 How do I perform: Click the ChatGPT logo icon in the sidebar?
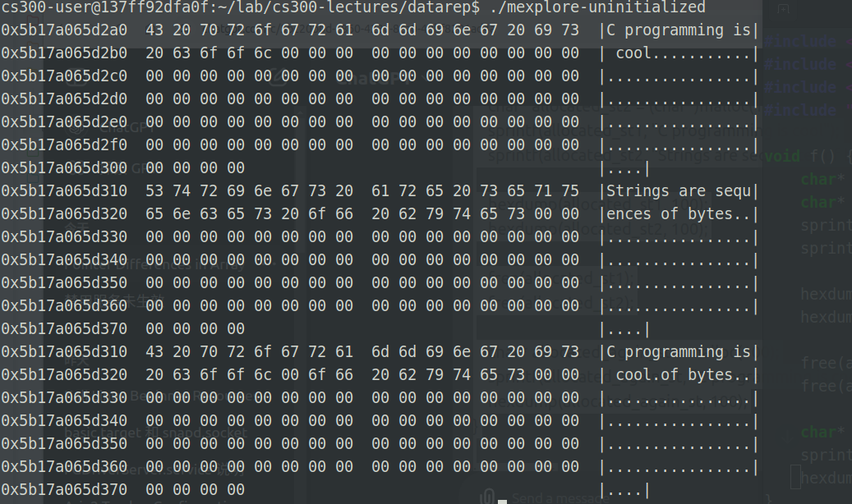coord(77,127)
